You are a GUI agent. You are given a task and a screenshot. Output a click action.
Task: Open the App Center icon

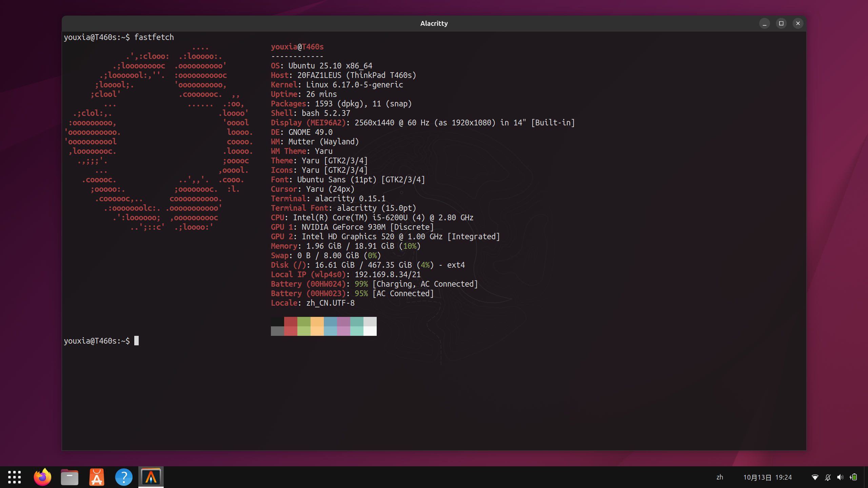tap(97, 477)
